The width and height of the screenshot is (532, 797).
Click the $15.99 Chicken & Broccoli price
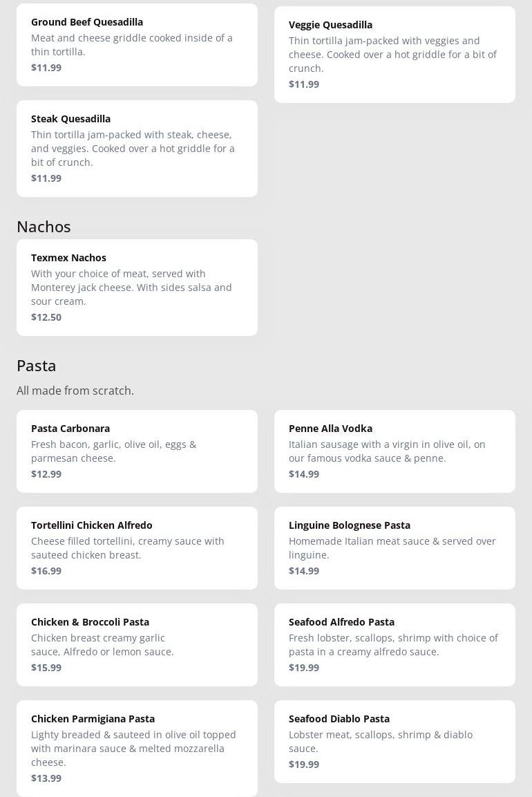pyautogui.click(x=46, y=668)
